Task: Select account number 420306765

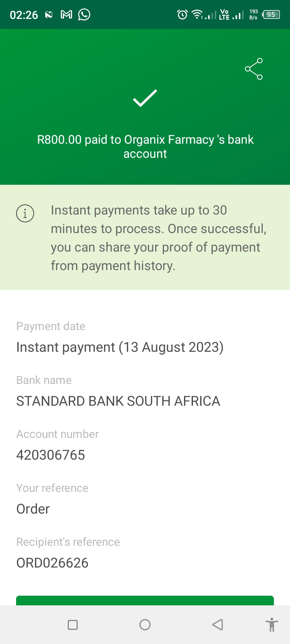Action: [51, 455]
